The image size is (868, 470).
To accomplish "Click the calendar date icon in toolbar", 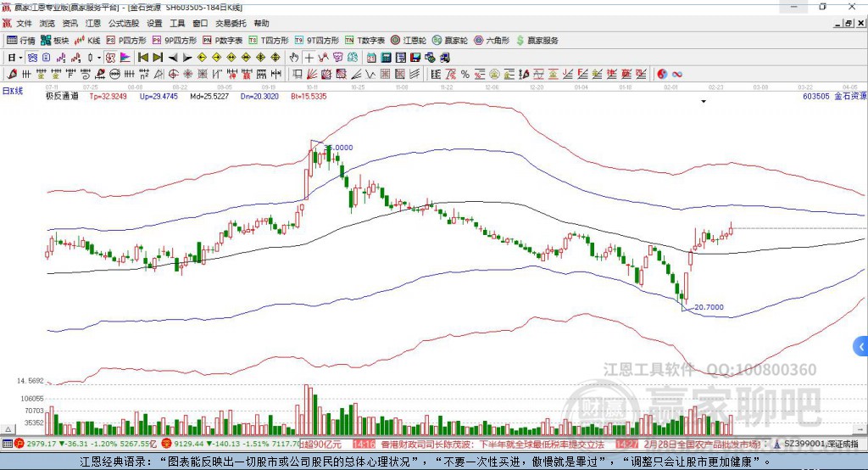I will click(x=371, y=58).
